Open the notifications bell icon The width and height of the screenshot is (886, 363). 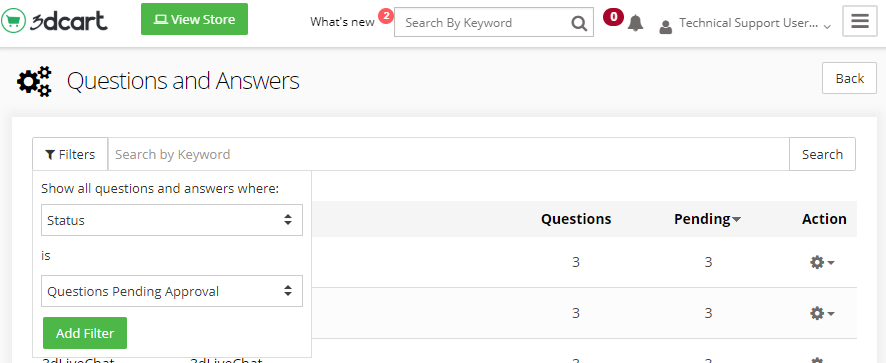click(x=636, y=23)
